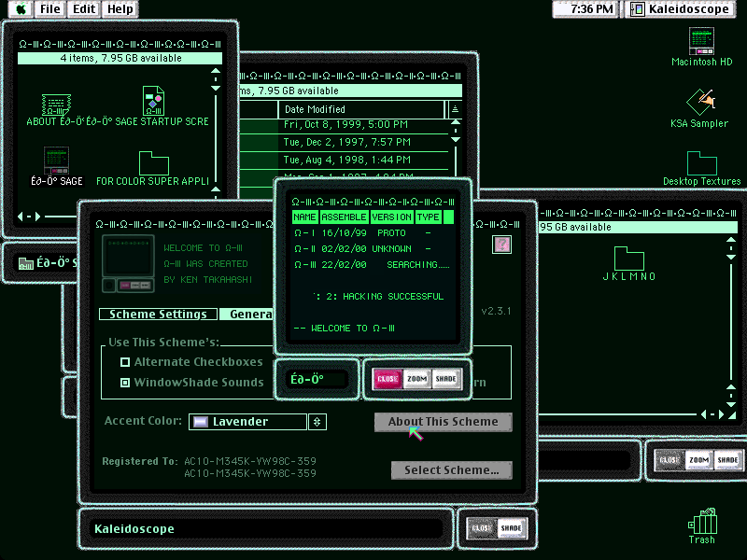
Task: Click the registration code AC10-M345K-VW98C-359 top line
Action: pyautogui.click(x=250, y=461)
